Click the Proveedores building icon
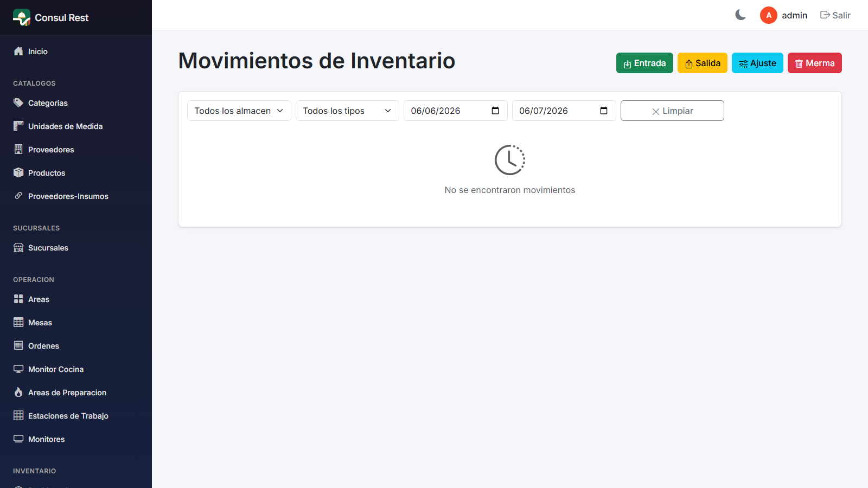 18,149
